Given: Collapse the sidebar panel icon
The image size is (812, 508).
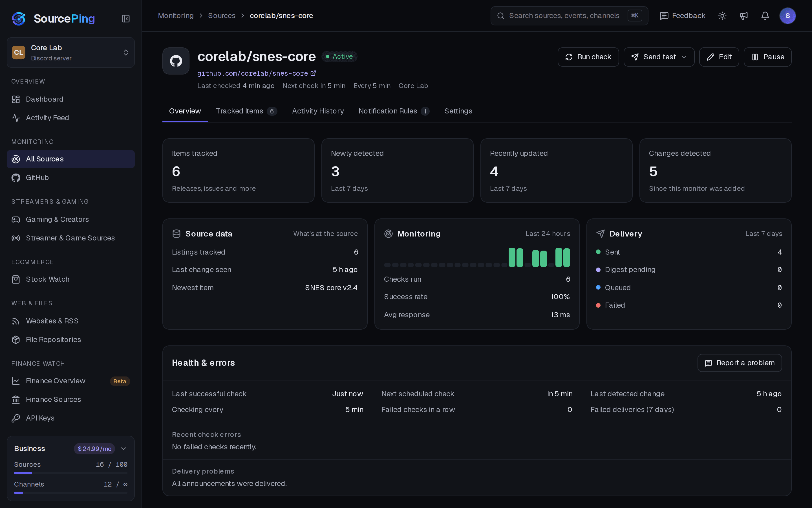Looking at the screenshot, I should tap(125, 18).
